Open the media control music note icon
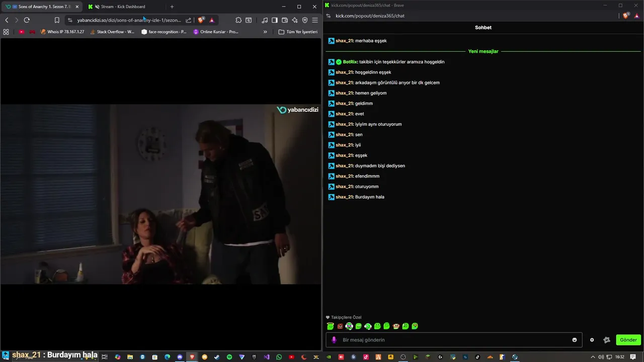Image resolution: width=644 pixels, height=362 pixels. [x=265, y=20]
